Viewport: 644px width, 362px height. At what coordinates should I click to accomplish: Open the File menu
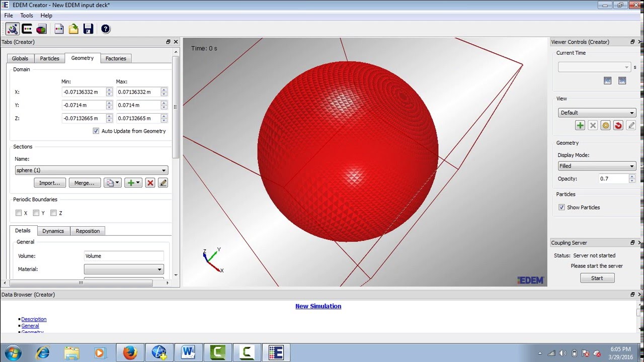9,16
